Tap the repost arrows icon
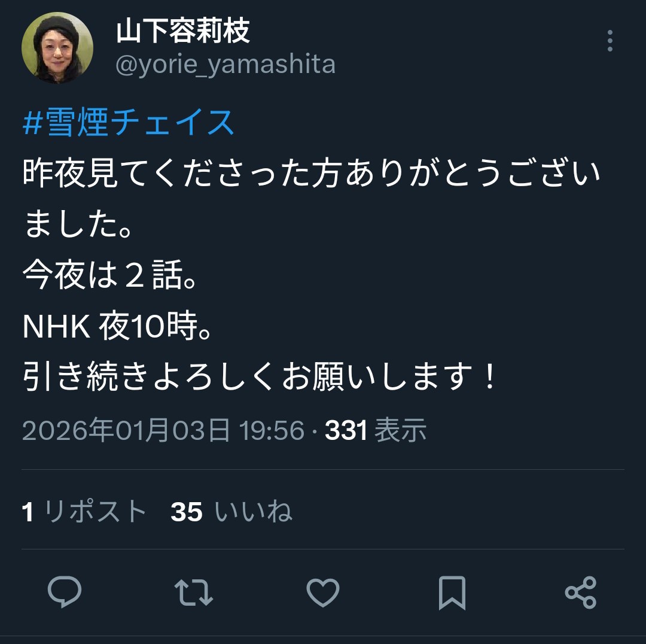Screen dimensions: 646x644 coord(194,593)
